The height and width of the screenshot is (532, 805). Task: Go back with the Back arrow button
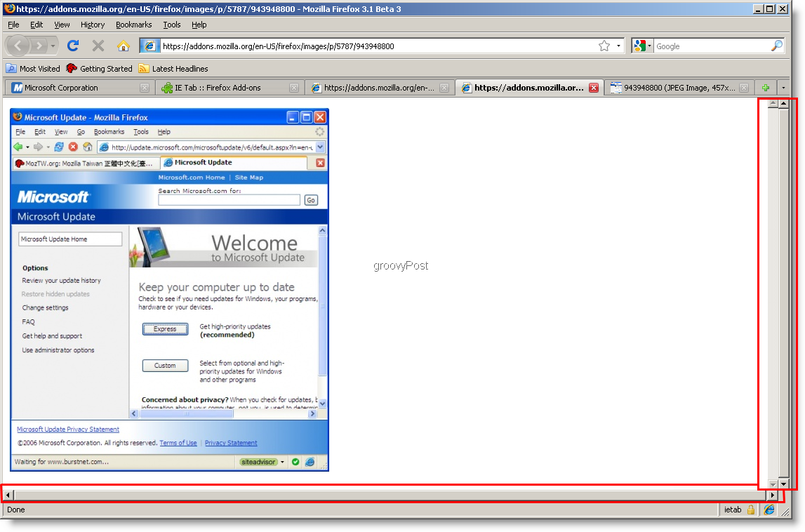click(18, 46)
